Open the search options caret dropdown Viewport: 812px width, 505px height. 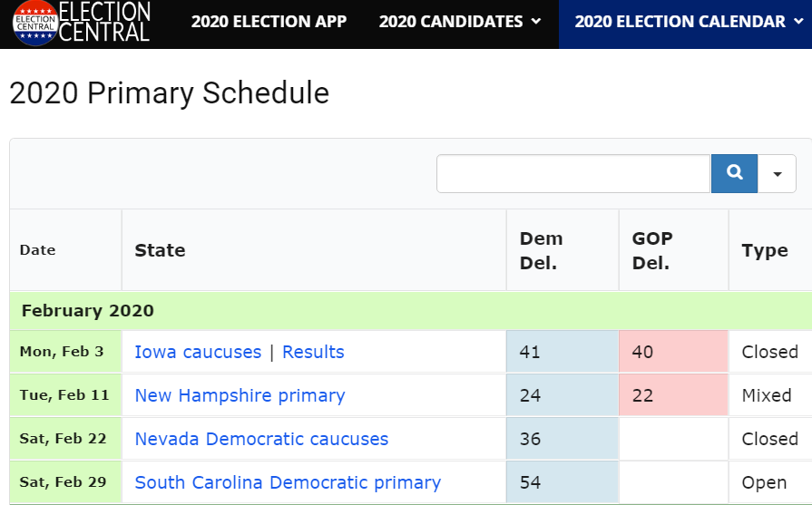(x=778, y=173)
